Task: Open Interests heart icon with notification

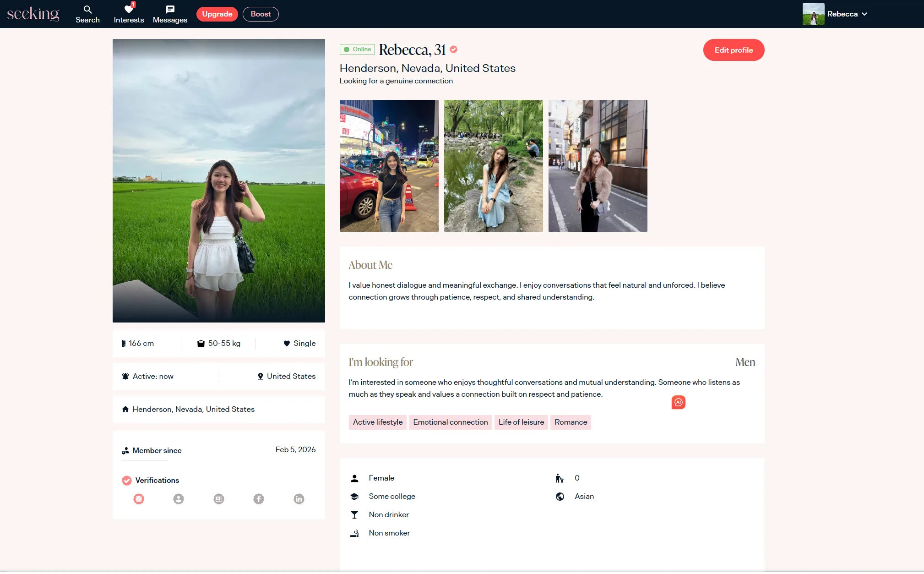Action: [129, 10]
